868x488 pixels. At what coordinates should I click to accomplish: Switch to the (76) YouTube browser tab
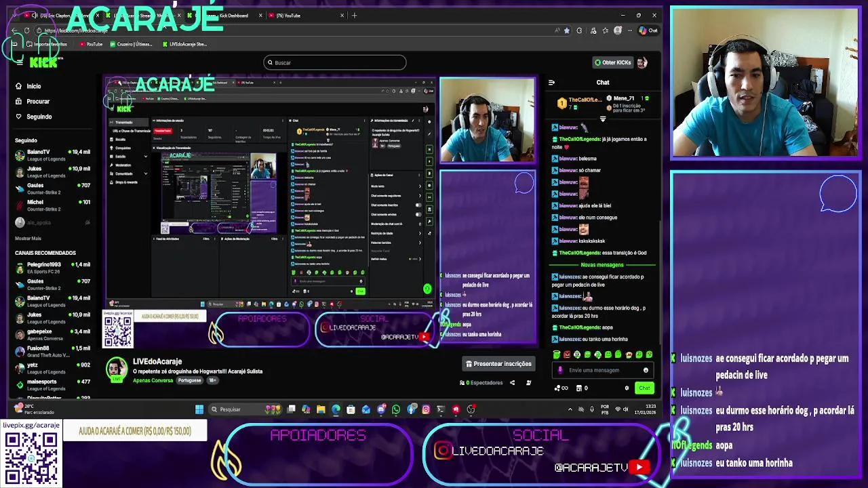pyautogui.click(x=305, y=15)
